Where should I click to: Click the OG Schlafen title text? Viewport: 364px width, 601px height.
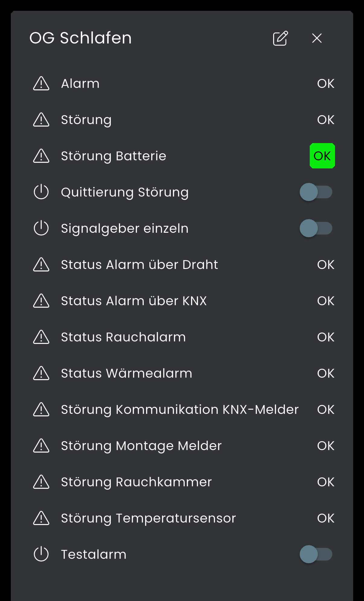[81, 38]
